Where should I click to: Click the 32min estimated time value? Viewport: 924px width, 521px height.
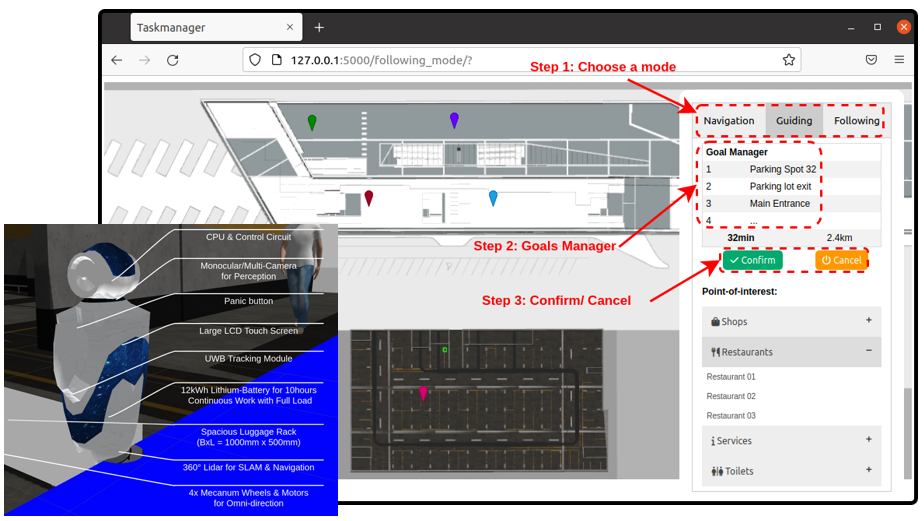[741, 238]
